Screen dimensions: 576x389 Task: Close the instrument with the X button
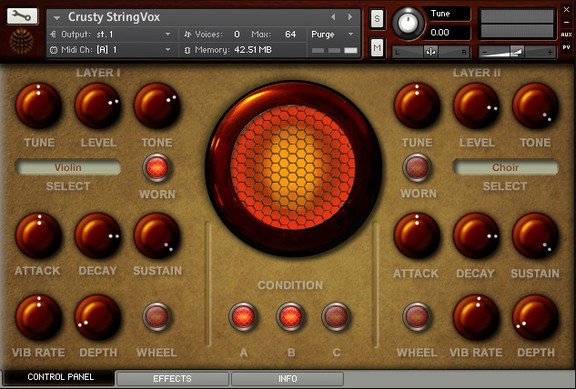(x=566, y=10)
